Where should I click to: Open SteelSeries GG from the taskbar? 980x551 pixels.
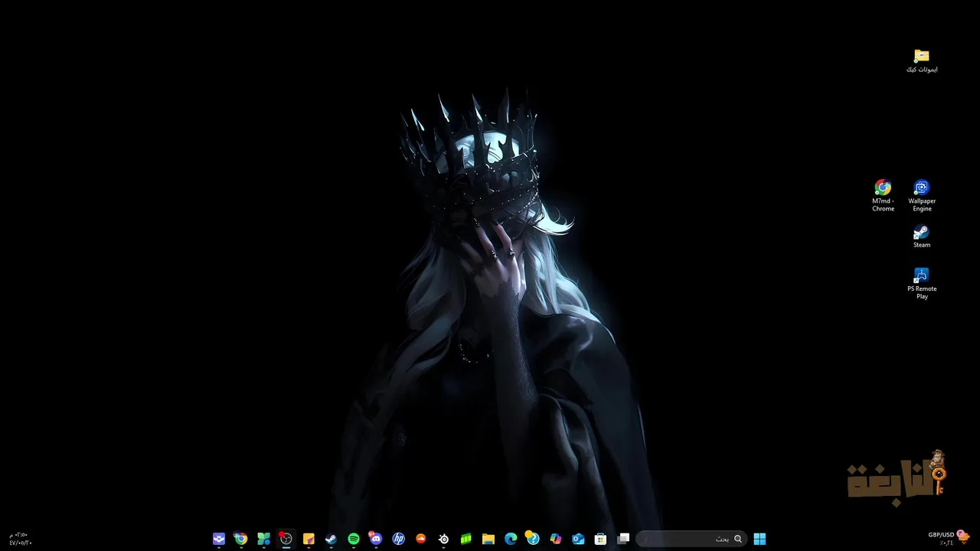tap(443, 539)
